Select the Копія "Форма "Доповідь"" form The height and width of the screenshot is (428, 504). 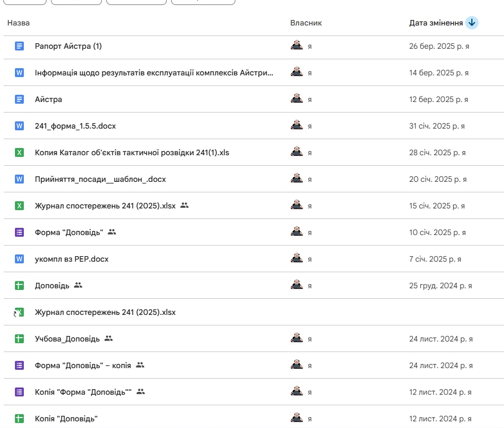(83, 392)
